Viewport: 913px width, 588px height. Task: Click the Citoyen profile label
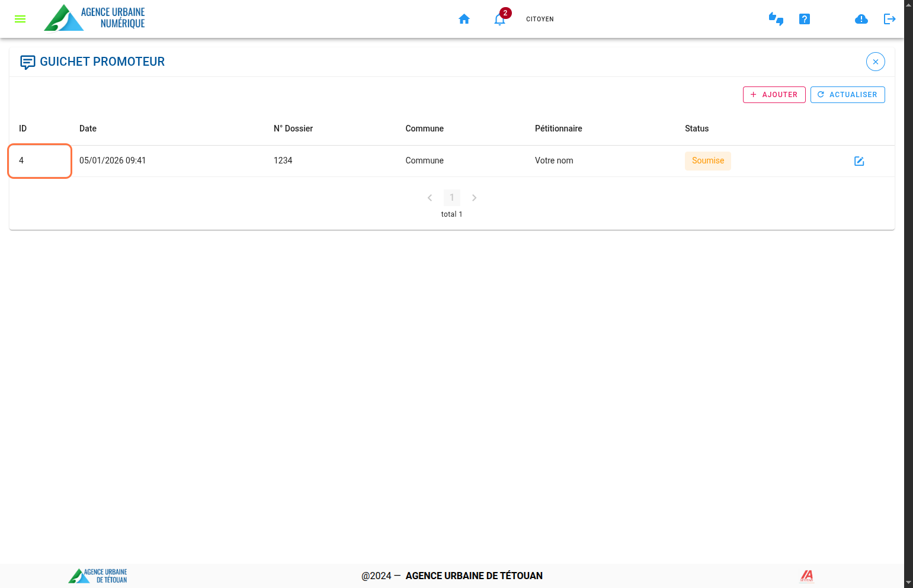coord(540,19)
